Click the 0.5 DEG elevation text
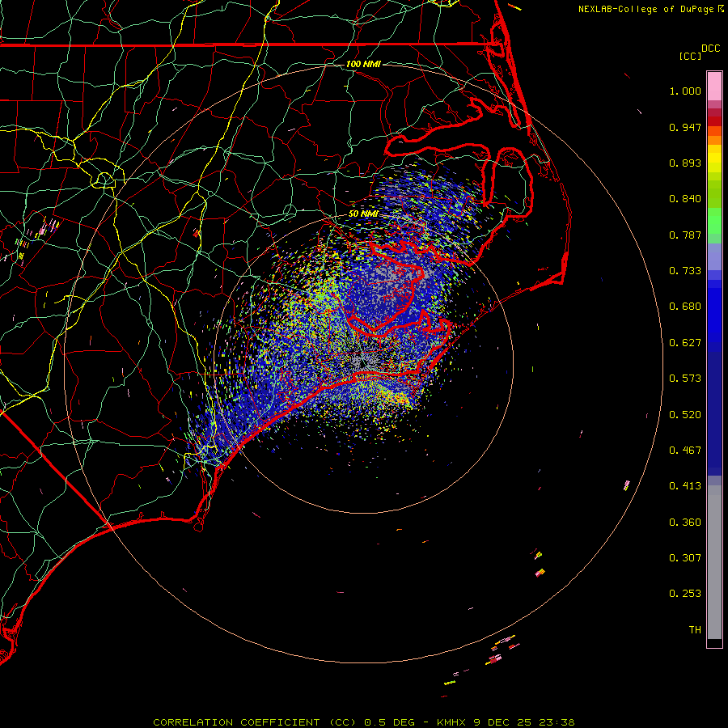Viewport: 728px width, 728px height. tap(389, 722)
